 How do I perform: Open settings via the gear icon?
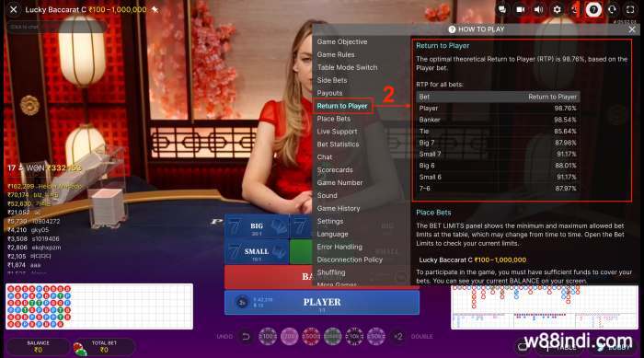(x=557, y=9)
